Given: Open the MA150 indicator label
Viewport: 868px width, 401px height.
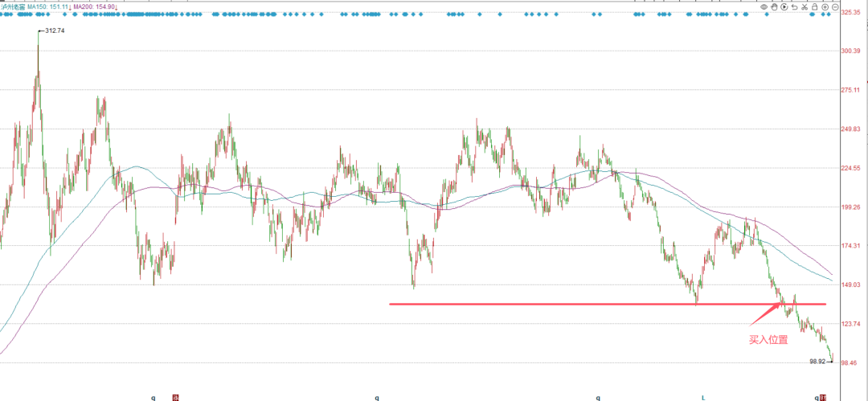Looking at the screenshot, I should click(49, 6).
